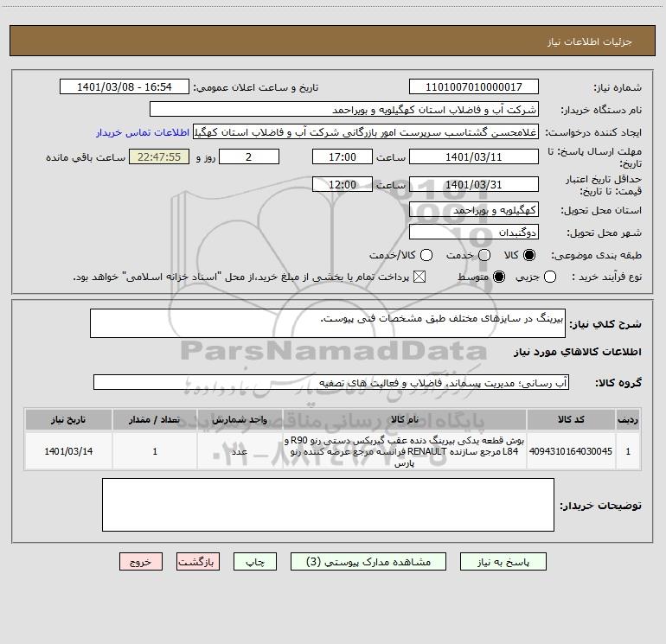The image size is (666, 644).
Task: Click the product name cell with RENAULT
Action: tap(405, 451)
